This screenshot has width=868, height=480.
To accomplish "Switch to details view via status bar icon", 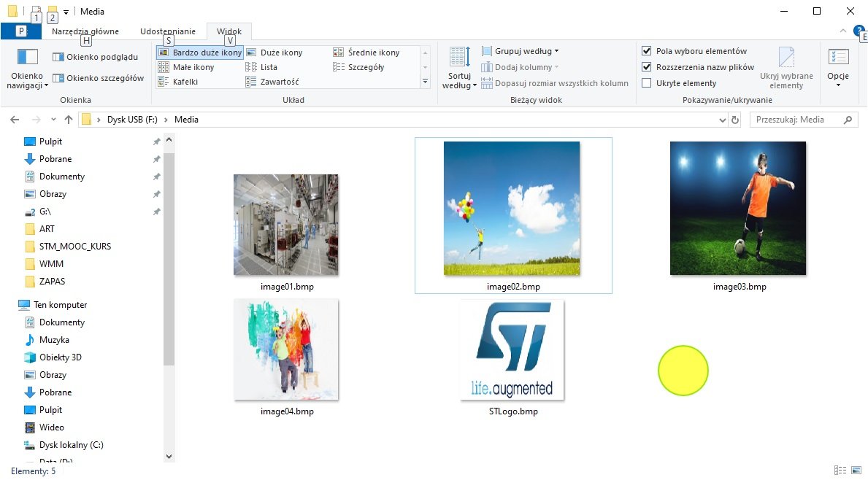I will (840, 471).
